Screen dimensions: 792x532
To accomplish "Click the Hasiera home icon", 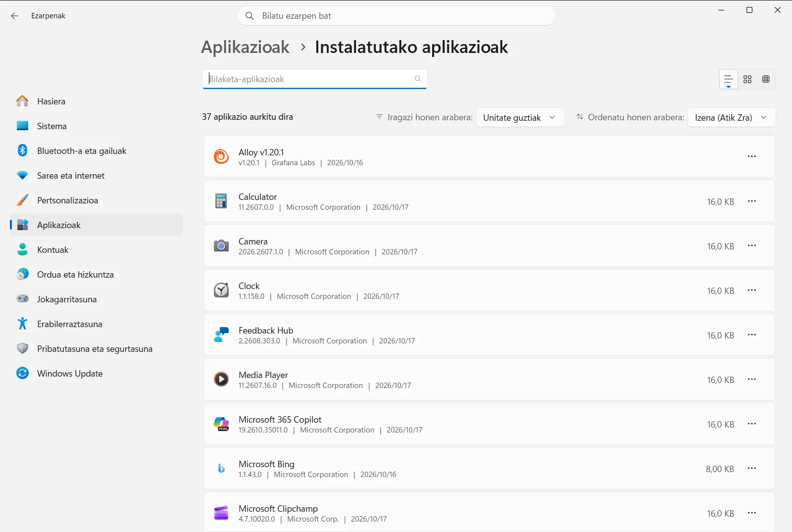I will 22,101.
